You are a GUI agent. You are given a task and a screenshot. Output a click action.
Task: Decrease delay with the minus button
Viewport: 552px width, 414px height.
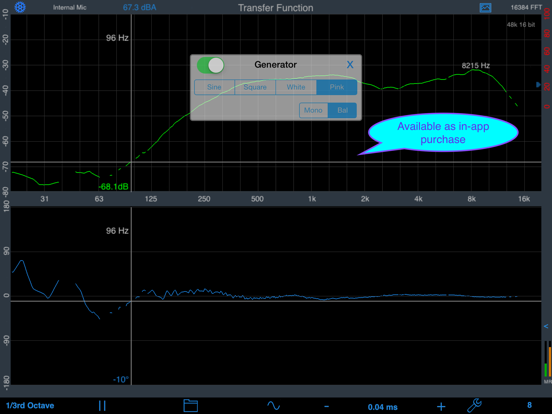326,407
